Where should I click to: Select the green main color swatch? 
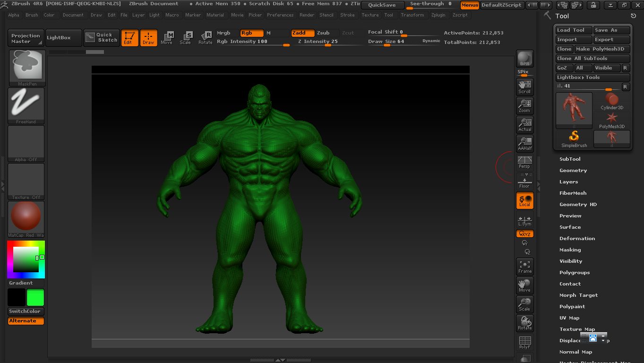click(x=35, y=298)
